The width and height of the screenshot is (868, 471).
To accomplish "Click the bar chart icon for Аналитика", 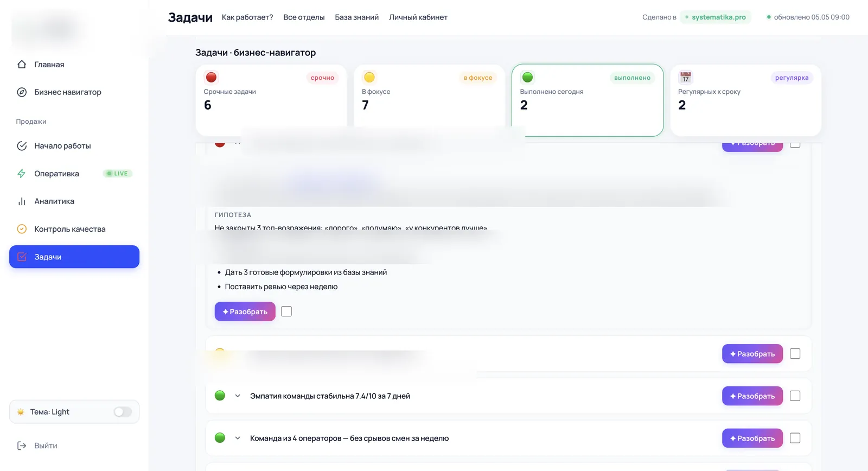I will click(22, 201).
